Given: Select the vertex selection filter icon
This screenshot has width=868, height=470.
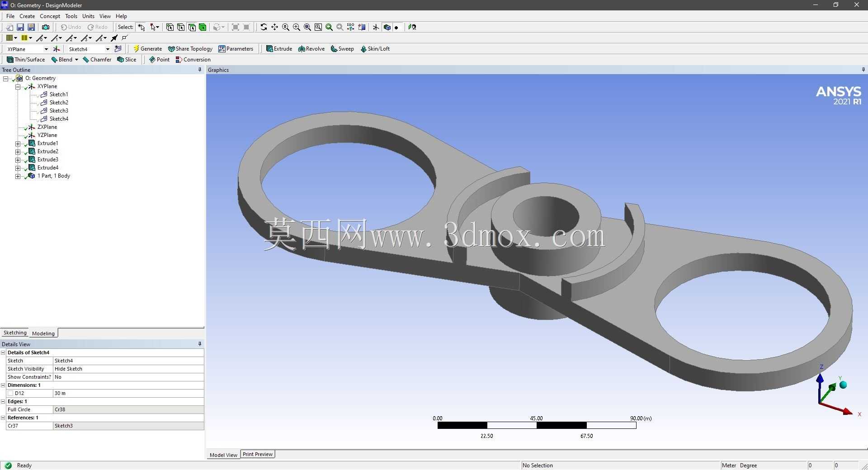Looking at the screenshot, I should pos(170,27).
